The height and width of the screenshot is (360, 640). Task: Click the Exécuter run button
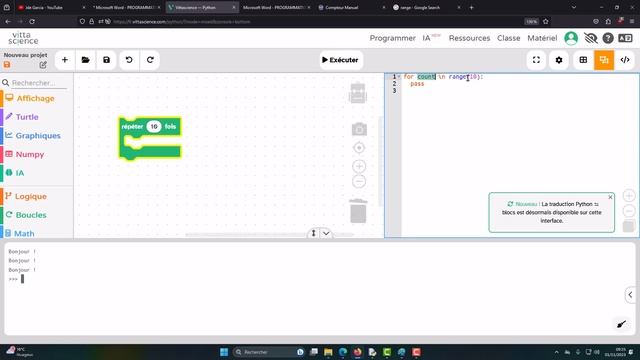click(x=341, y=60)
